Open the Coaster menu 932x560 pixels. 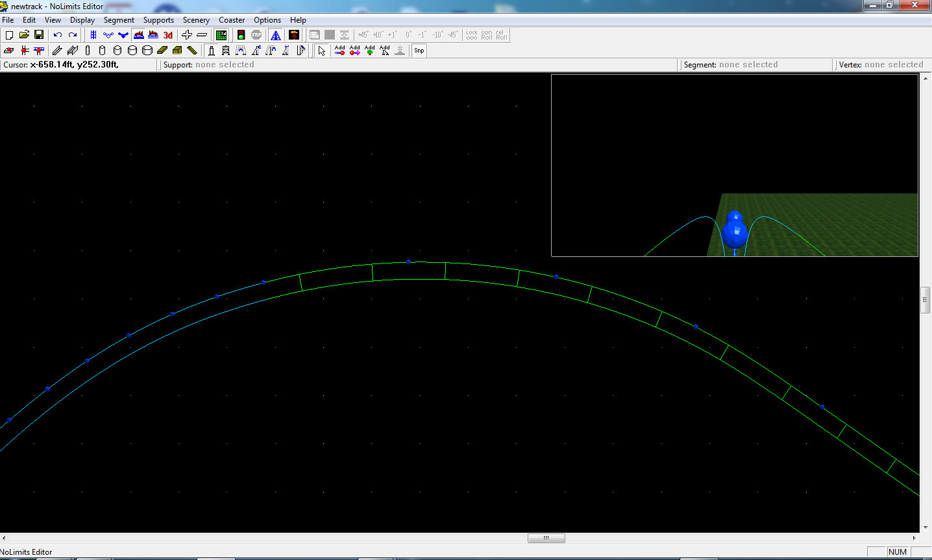pos(232,20)
